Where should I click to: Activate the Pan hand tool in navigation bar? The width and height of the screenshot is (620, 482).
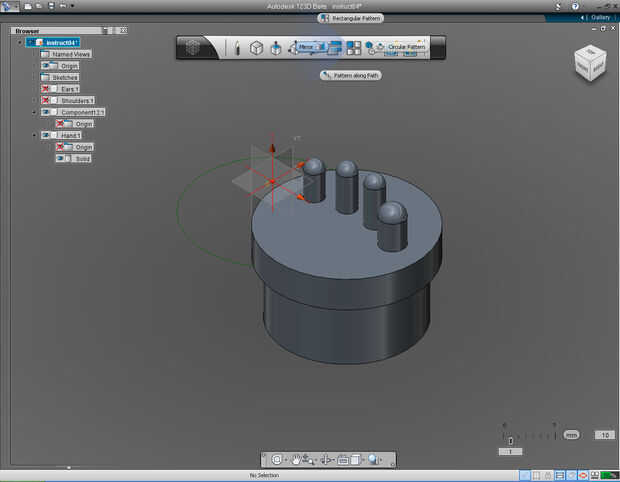click(298, 460)
